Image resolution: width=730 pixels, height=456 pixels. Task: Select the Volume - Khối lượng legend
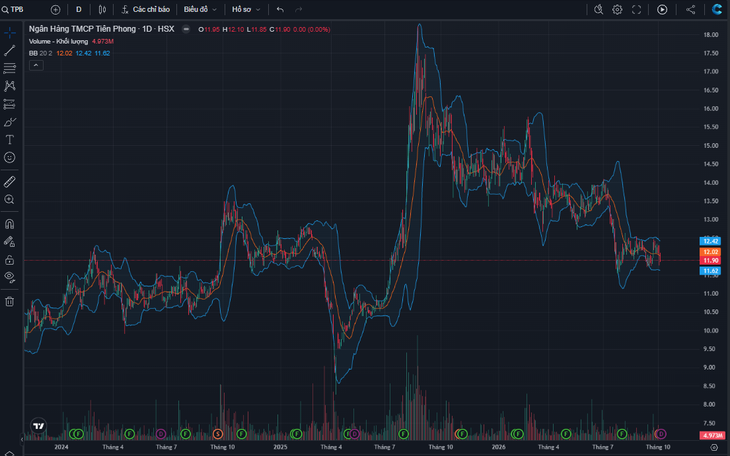pos(58,41)
